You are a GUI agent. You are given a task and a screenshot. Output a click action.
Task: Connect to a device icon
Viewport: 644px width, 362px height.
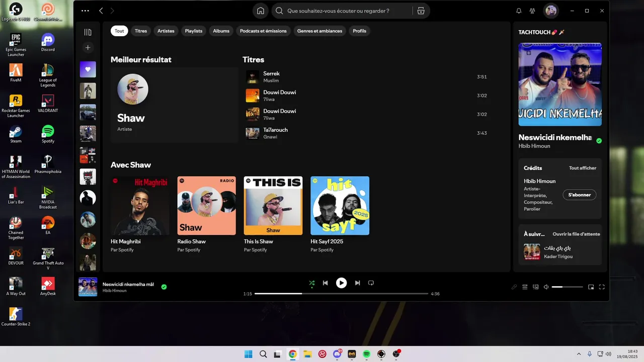[535, 287]
